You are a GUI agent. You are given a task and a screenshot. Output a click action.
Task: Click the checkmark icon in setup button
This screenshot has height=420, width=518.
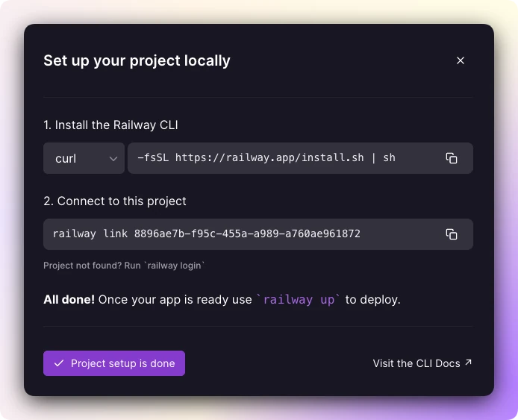59,363
